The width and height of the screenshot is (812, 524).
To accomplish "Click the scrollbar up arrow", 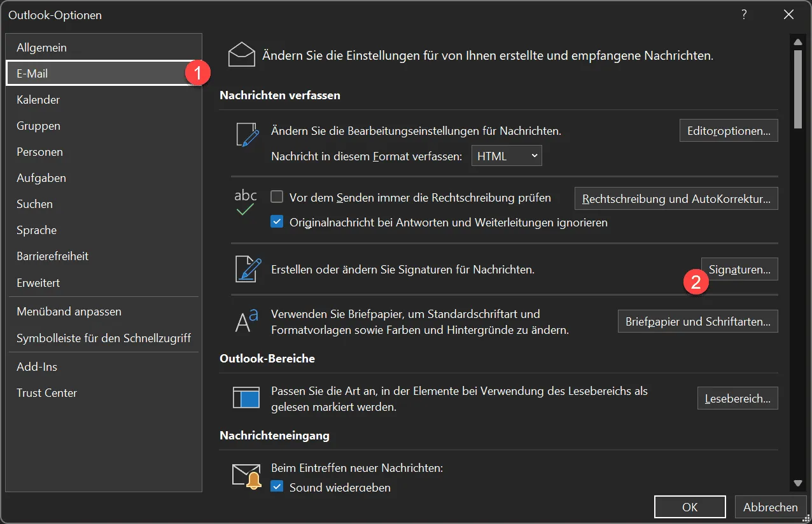I will [798, 42].
